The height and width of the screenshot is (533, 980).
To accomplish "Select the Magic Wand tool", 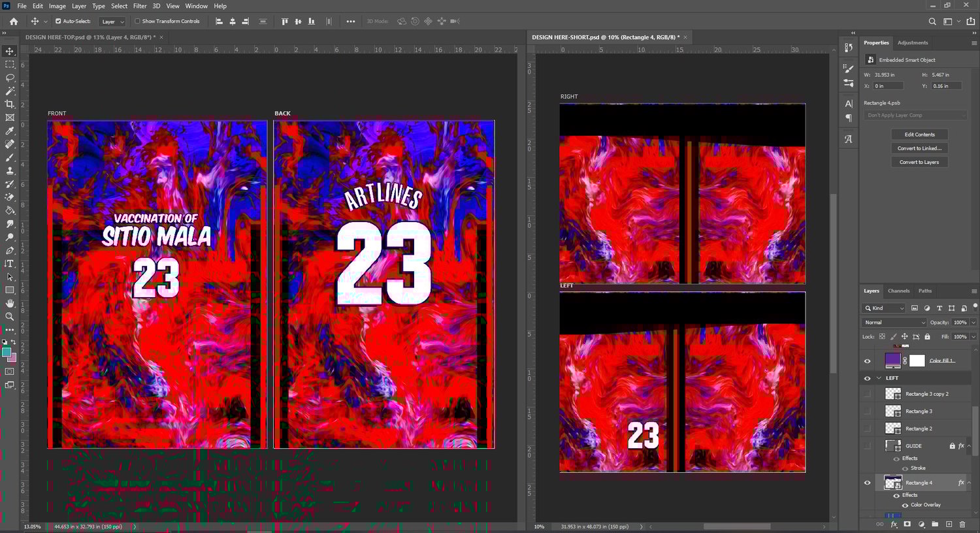I will (10, 91).
